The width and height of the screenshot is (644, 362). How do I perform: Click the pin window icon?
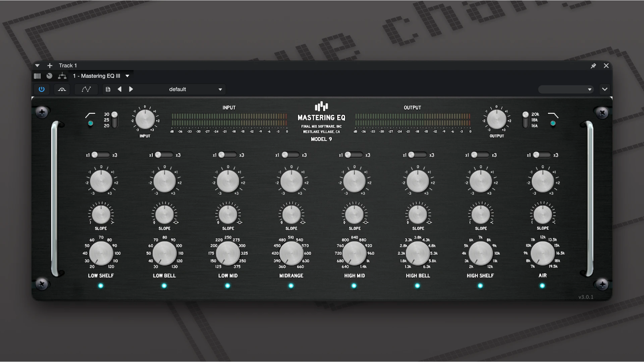593,66
